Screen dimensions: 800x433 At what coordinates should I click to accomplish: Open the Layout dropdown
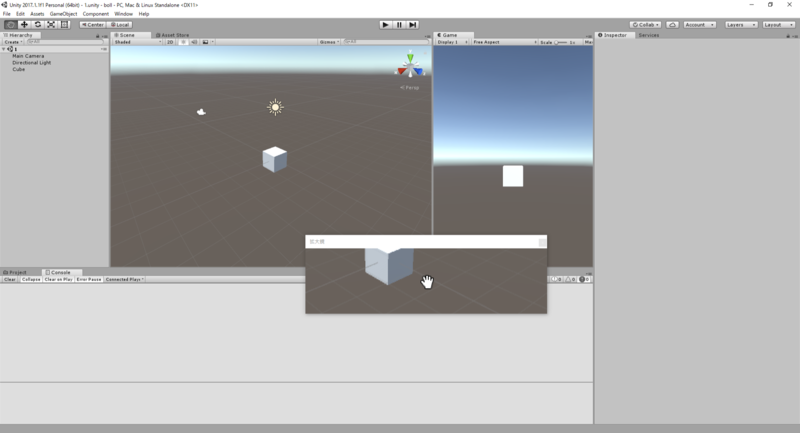(779, 24)
